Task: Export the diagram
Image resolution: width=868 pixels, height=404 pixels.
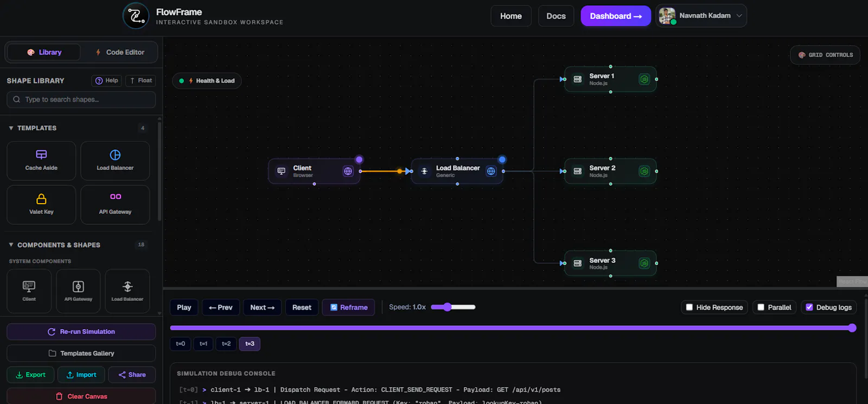Action: pyautogui.click(x=30, y=375)
